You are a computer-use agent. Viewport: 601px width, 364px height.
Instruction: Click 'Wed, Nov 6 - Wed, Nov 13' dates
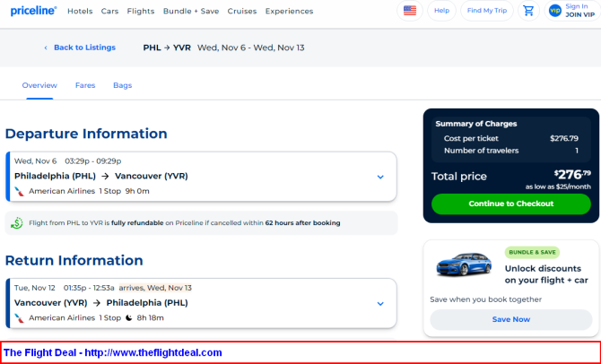point(250,48)
